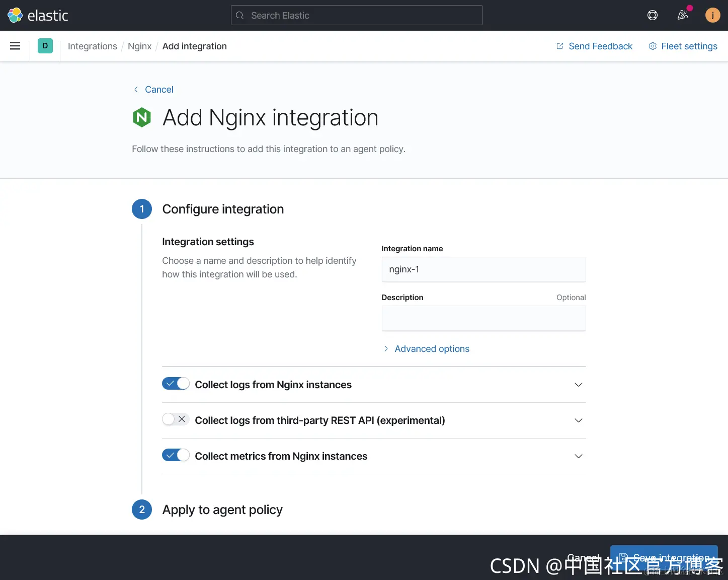Image resolution: width=728 pixels, height=580 pixels.
Task: Disable Collect metrics from Nginx instances
Action: [x=176, y=455]
